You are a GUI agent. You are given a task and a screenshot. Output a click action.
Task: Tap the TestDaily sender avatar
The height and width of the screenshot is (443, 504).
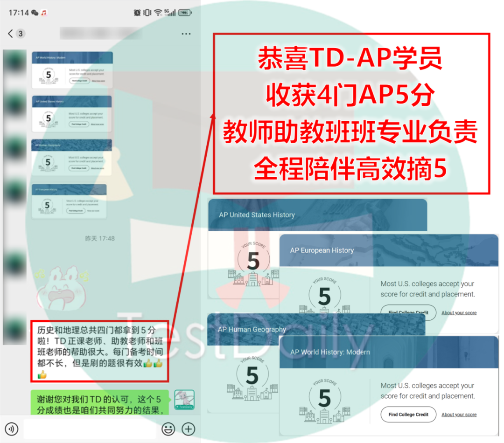click(x=184, y=400)
